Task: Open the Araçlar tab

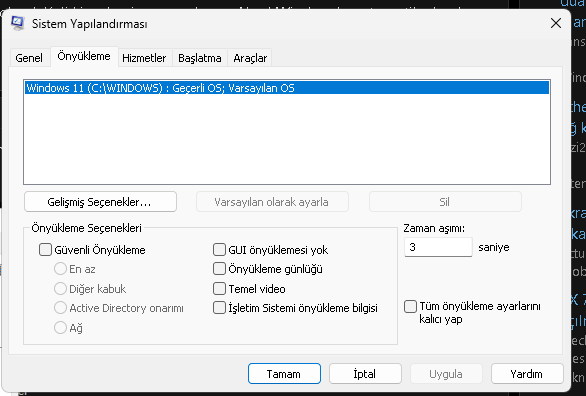Action: pos(250,58)
